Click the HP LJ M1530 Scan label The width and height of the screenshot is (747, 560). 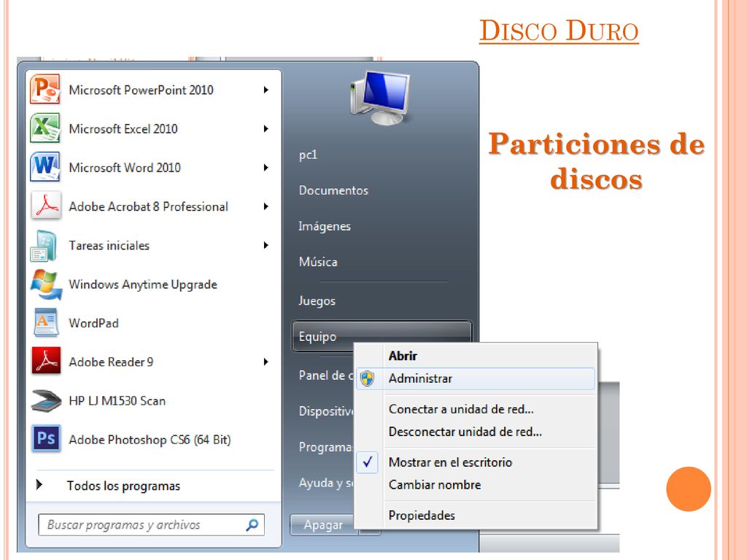(117, 401)
